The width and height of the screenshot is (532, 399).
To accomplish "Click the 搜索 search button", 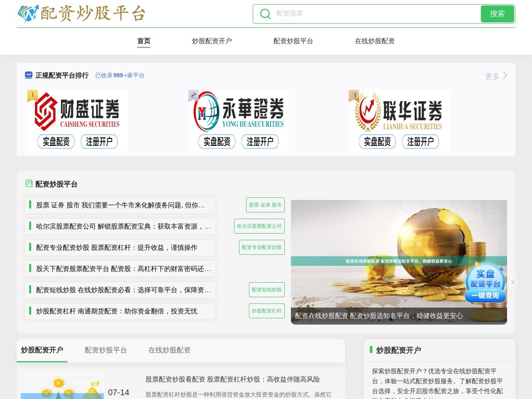I will tap(498, 14).
